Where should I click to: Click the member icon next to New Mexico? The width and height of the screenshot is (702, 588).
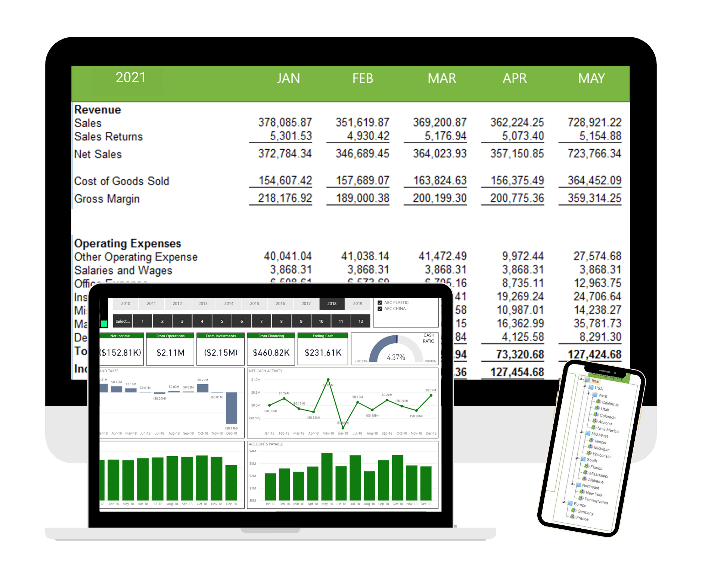[x=593, y=427]
